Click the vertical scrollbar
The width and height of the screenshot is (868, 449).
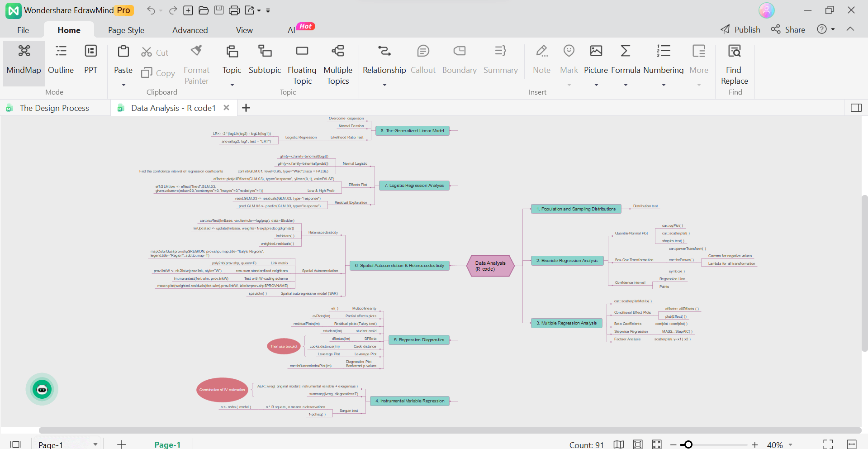coord(865,273)
